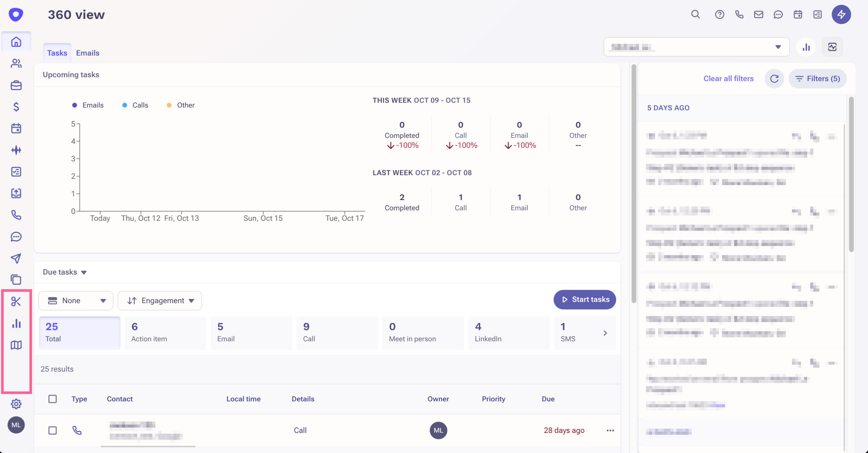Image resolution: width=868 pixels, height=453 pixels.
Task: Open the waveform conversations sidebar icon
Action: [16, 150]
